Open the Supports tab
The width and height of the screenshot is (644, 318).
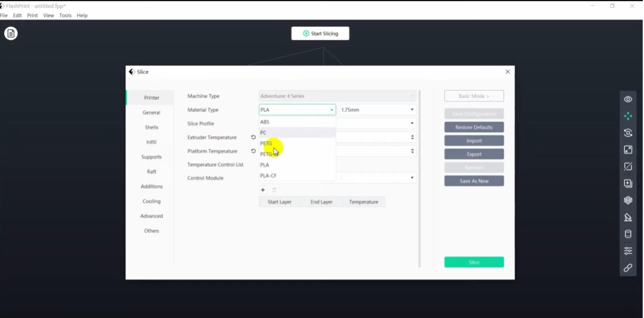pyautogui.click(x=151, y=157)
